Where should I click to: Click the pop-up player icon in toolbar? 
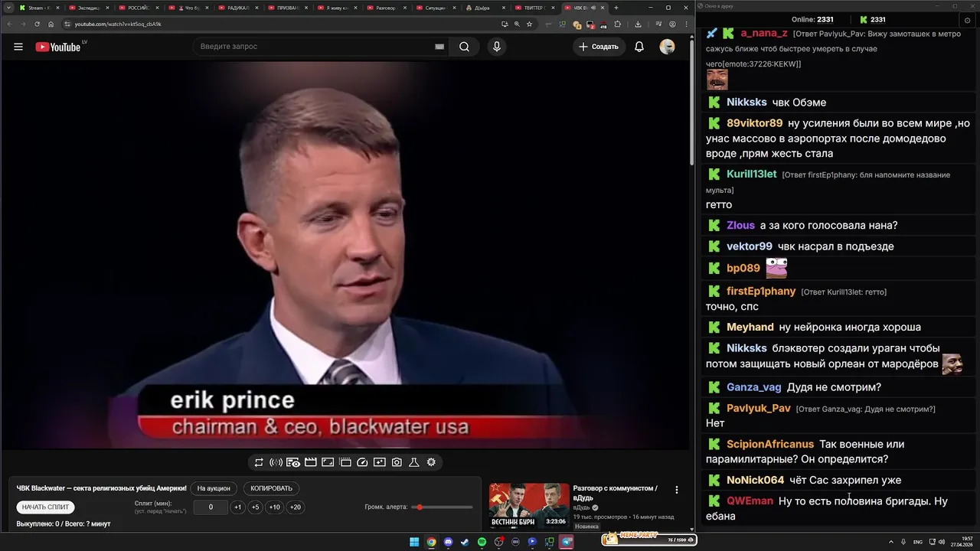pyautogui.click(x=345, y=462)
